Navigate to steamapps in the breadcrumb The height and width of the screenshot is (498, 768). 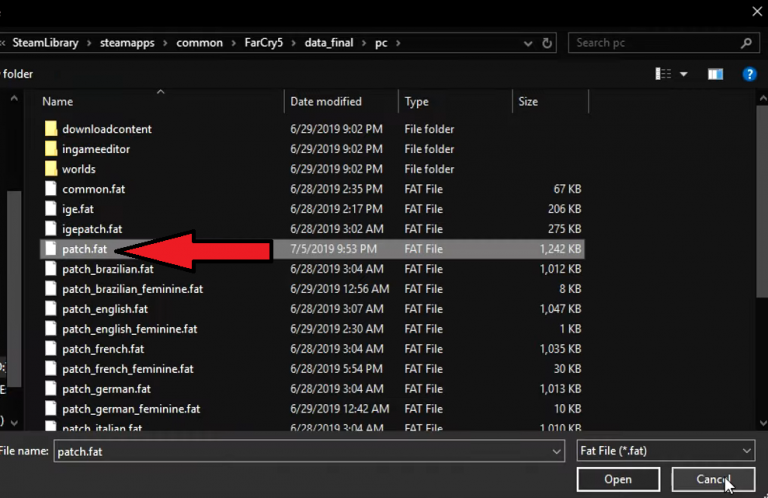coord(127,43)
